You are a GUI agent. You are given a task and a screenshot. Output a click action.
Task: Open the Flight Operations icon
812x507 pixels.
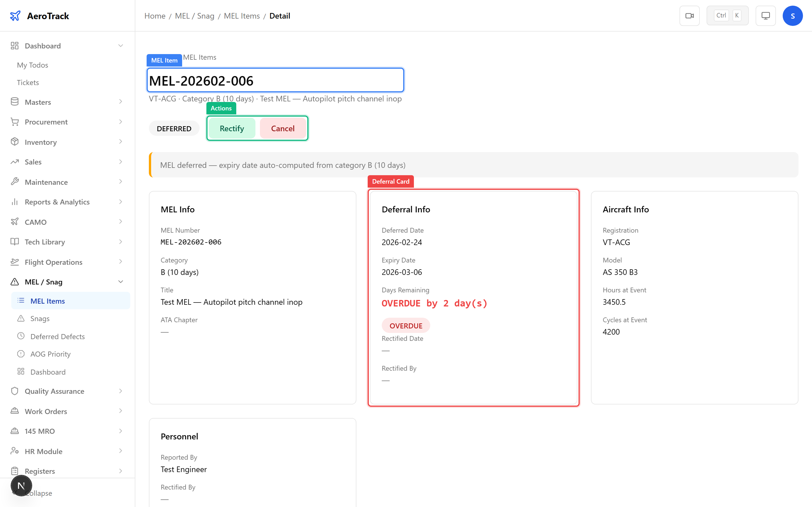click(x=15, y=262)
